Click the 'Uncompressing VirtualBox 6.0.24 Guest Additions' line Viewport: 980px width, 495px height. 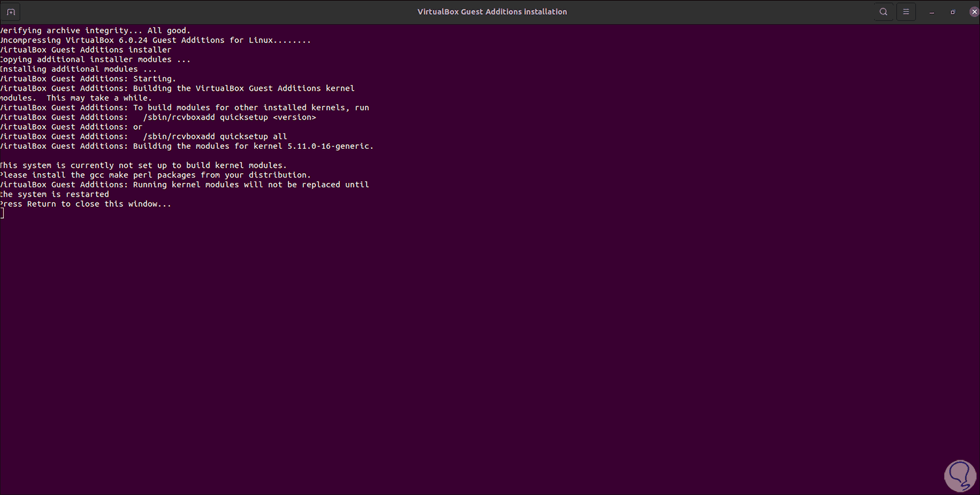pos(155,40)
